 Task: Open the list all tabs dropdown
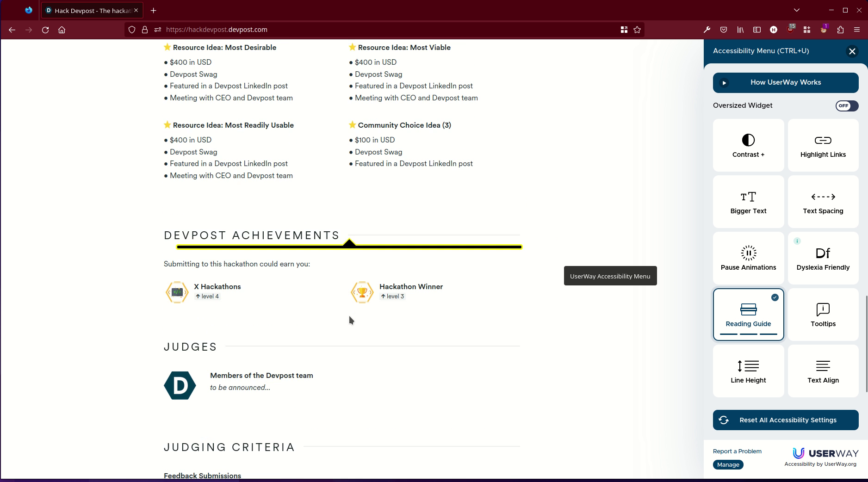(796, 10)
